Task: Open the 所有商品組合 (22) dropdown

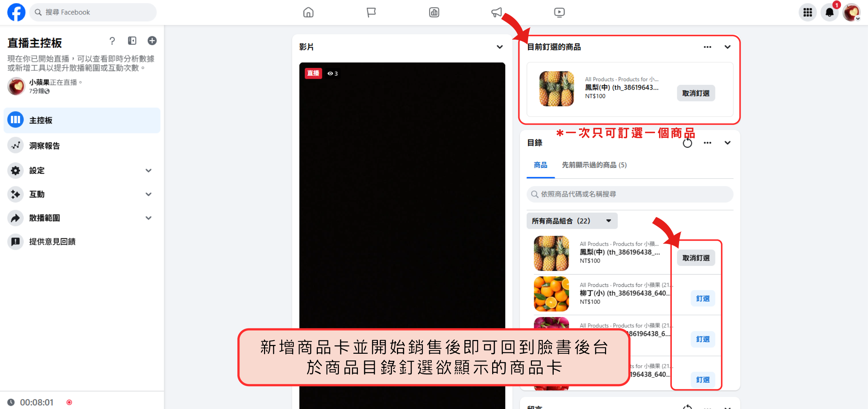Action: (572, 221)
